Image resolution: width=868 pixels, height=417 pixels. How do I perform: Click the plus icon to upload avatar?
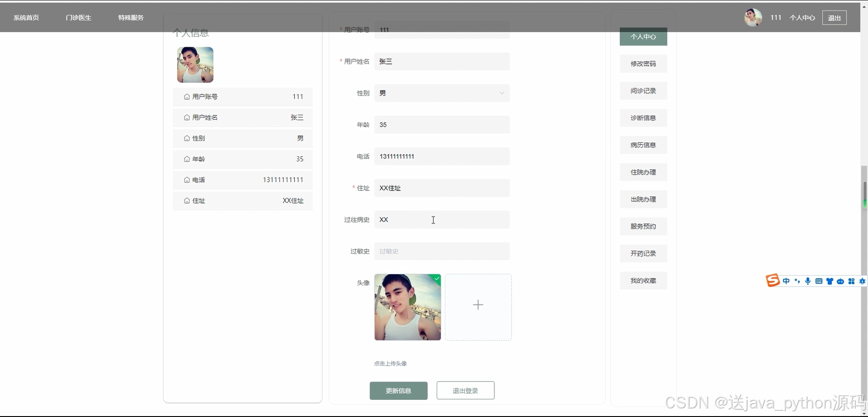click(478, 305)
